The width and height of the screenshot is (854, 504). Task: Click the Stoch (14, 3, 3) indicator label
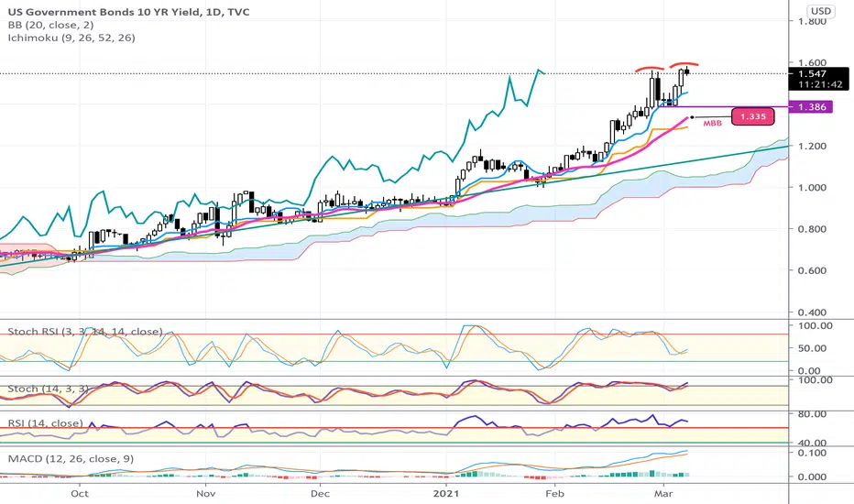pyautogui.click(x=48, y=389)
